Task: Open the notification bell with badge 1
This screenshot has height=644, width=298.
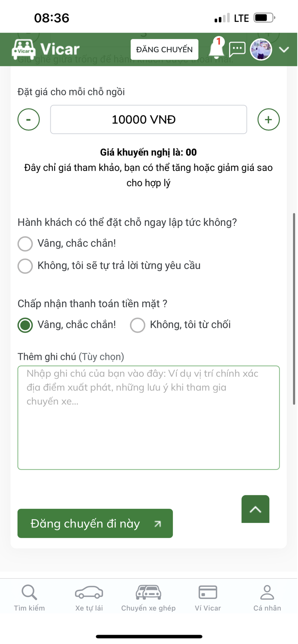Action: 216,49
